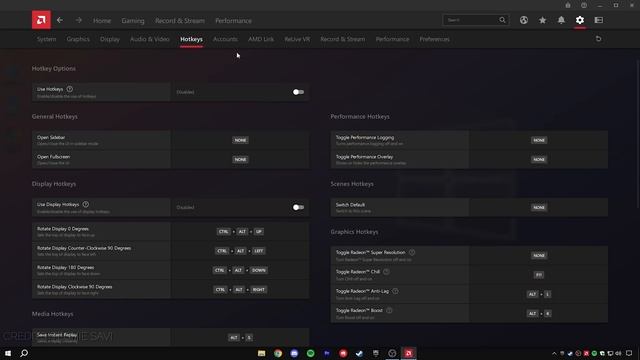
Task: Go back with the left arrow
Action: click(60, 20)
